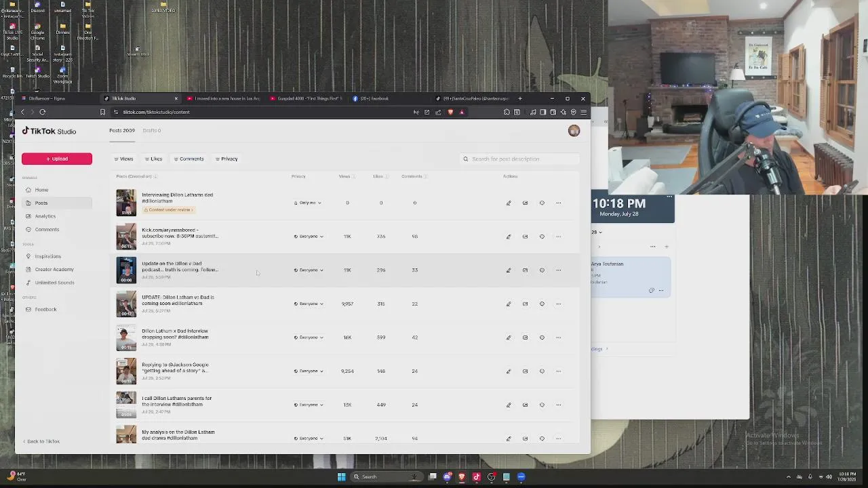
Task: Click the TikTok Studio profile avatar
Action: point(574,131)
